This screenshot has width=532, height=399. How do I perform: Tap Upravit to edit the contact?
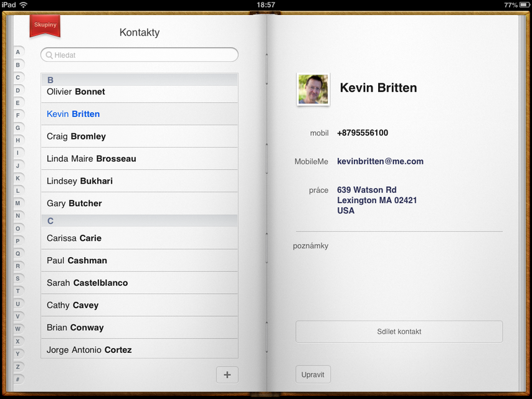313,374
